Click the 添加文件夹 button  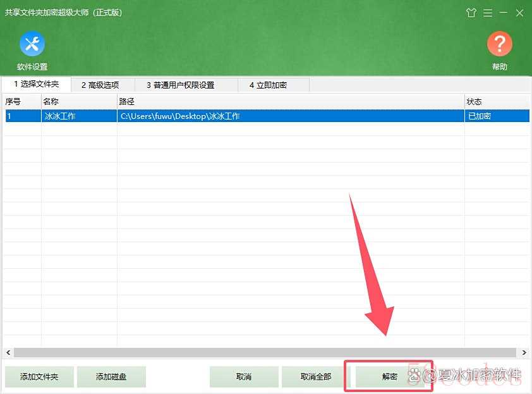coord(39,377)
